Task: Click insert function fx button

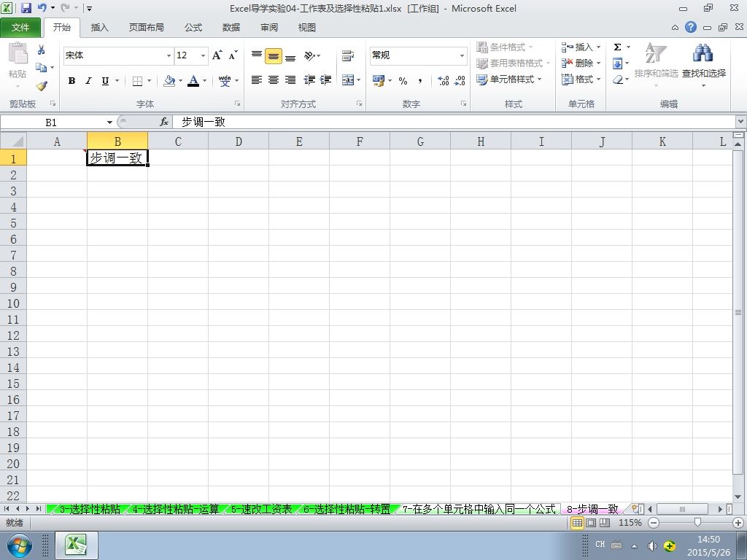Action: pos(164,122)
